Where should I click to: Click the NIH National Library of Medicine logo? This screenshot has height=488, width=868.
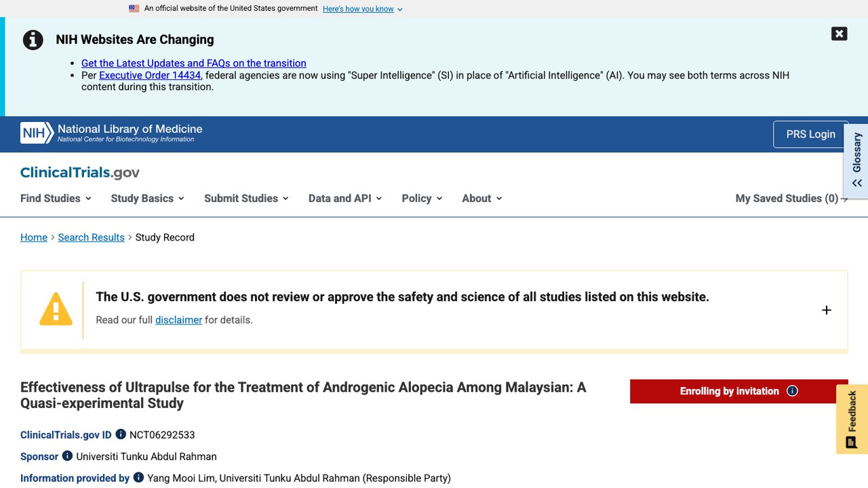pos(111,133)
